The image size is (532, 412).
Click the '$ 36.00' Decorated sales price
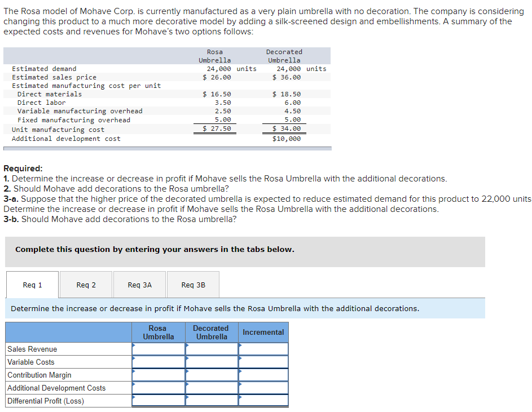287,77
